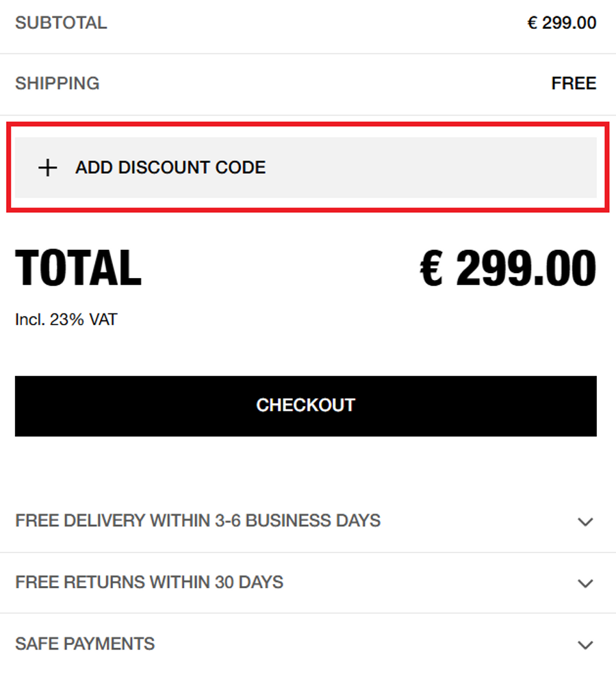Expand the free delivery chevron arrow

(x=585, y=522)
